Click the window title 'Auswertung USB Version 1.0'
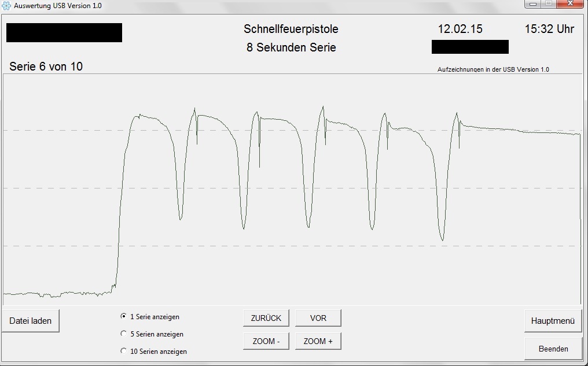The width and height of the screenshot is (588, 366). tap(58, 6)
